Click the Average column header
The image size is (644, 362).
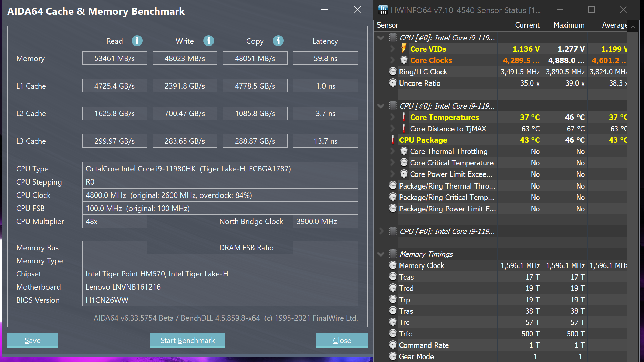click(607, 25)
